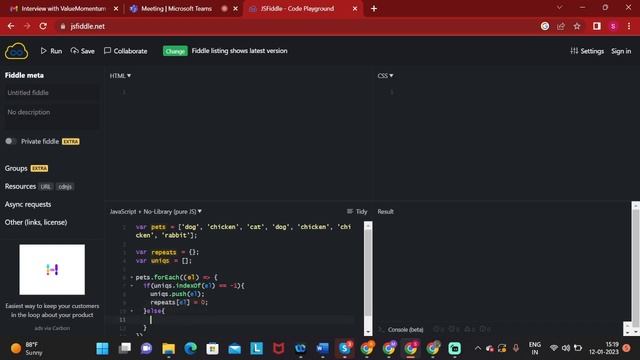Image resolution: width=640 pixels, height=360 pixels.
Task: Open McAfee from the taskbar
Action: coord(278,349)
